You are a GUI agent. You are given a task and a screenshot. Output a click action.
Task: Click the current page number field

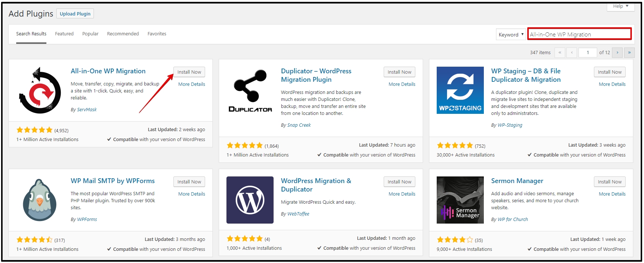588,53
